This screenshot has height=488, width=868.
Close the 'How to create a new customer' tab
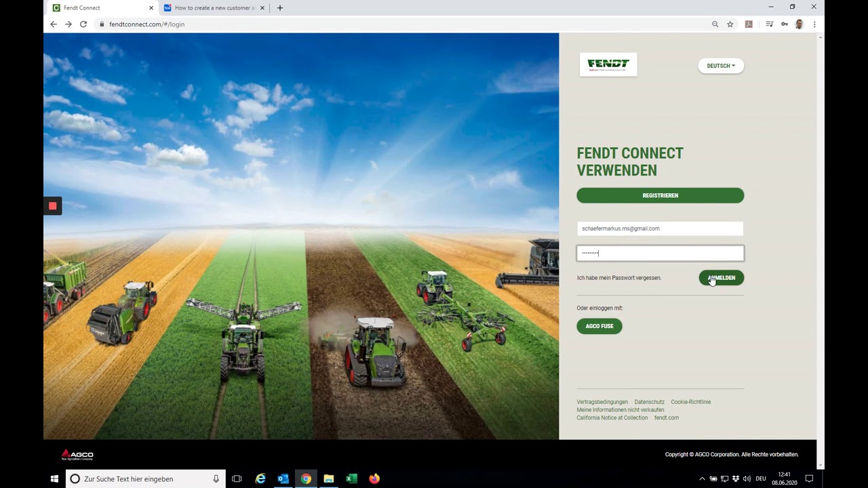click(264, 8)
